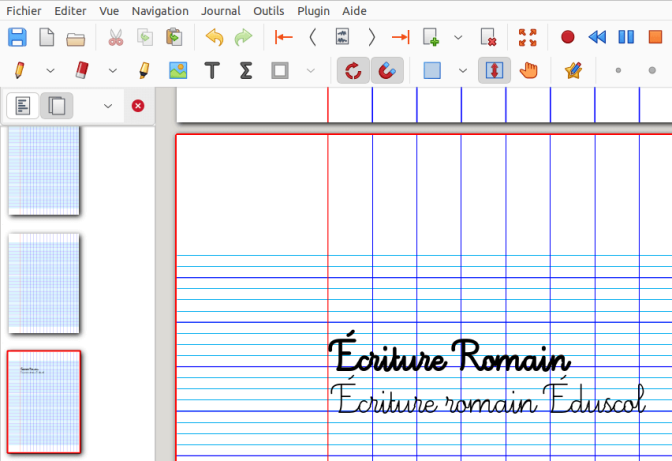The height and width of the screenshot is (461, 672).
Task: Open the Vue menu
Action: tap(109, 11)
